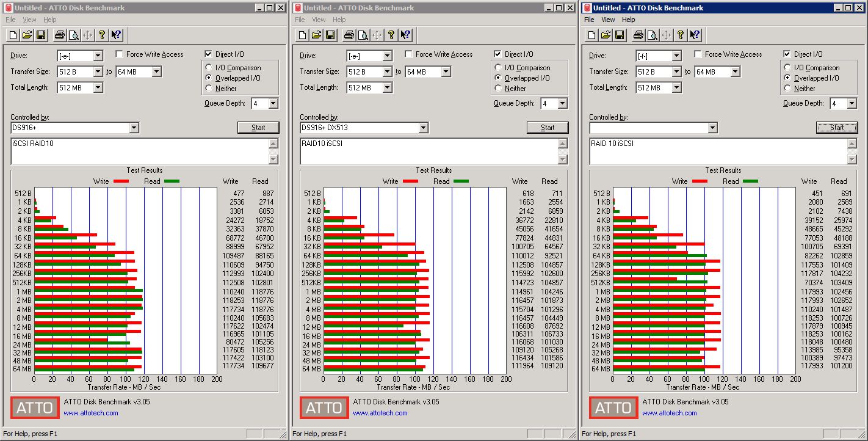Screen dimensions: 868x441
Task: Click the question mark Help icon in the right window
Action: [x=680, y=35]
